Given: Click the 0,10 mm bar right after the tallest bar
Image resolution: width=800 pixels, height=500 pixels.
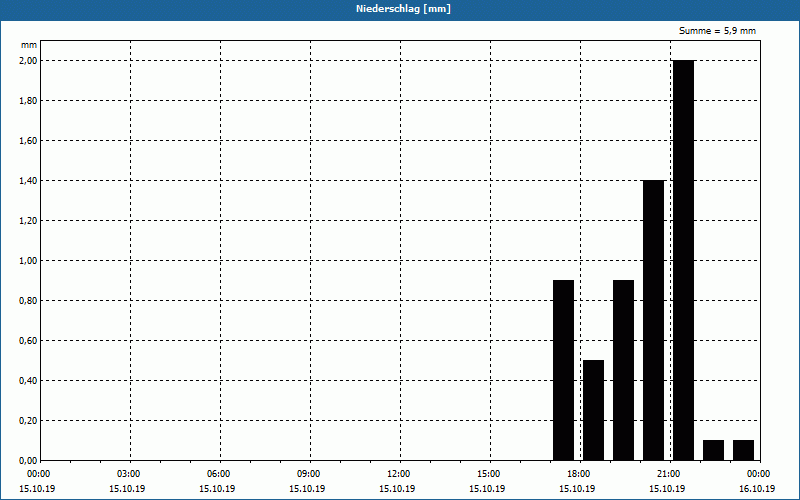Looking at the screenshot, I should 713,450.
